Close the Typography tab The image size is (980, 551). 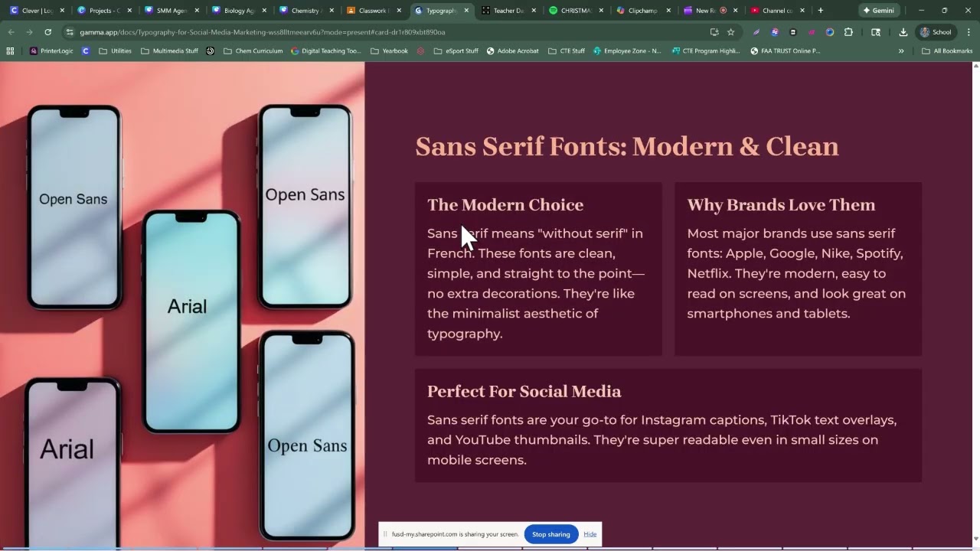pos(466,11)
